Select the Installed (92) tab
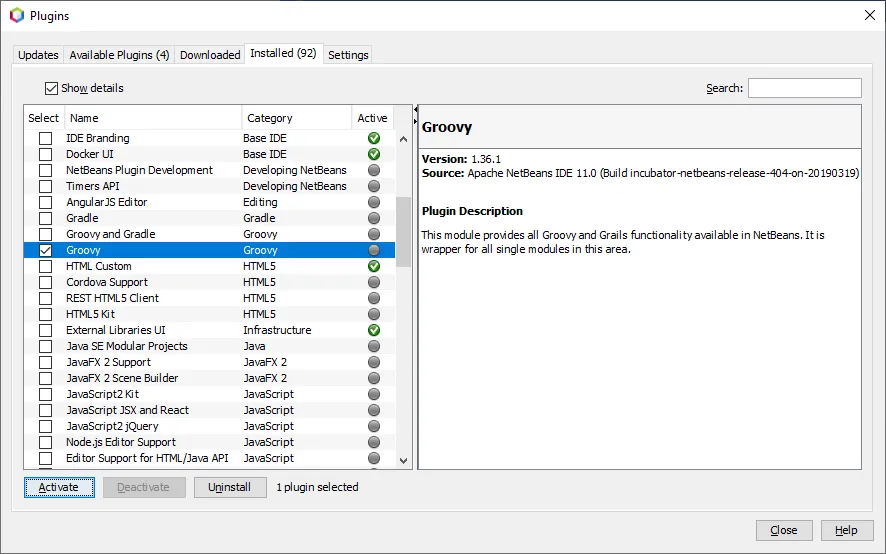886x554 pixels. (284, 53)
